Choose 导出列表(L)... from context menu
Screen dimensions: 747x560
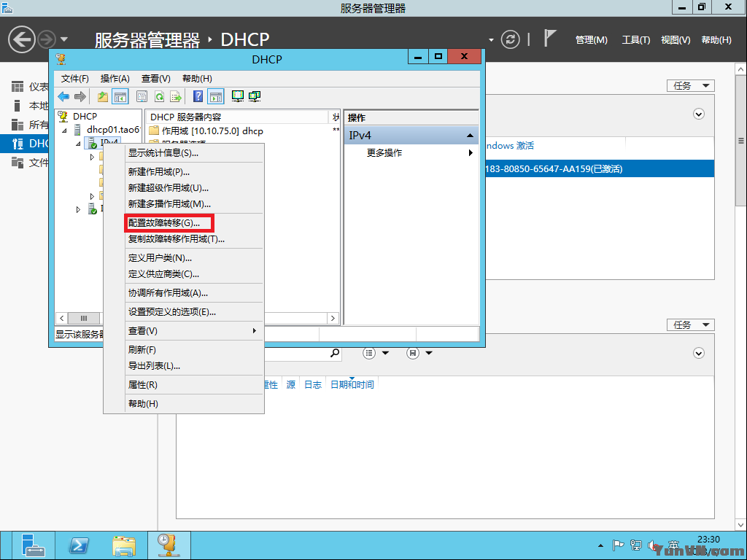coord(184,366)
